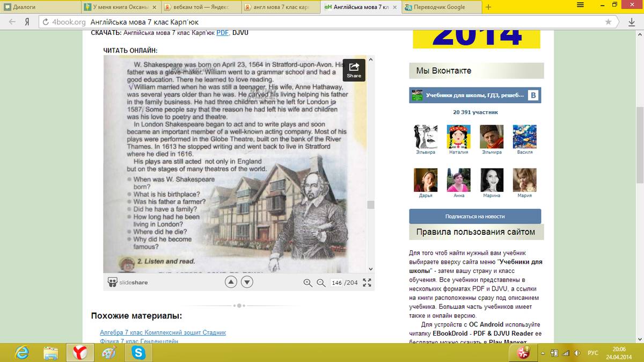This screenshot has height=362, width=644.
Task: Switch the РУС input language indicator
Action: tap(593, 353)
